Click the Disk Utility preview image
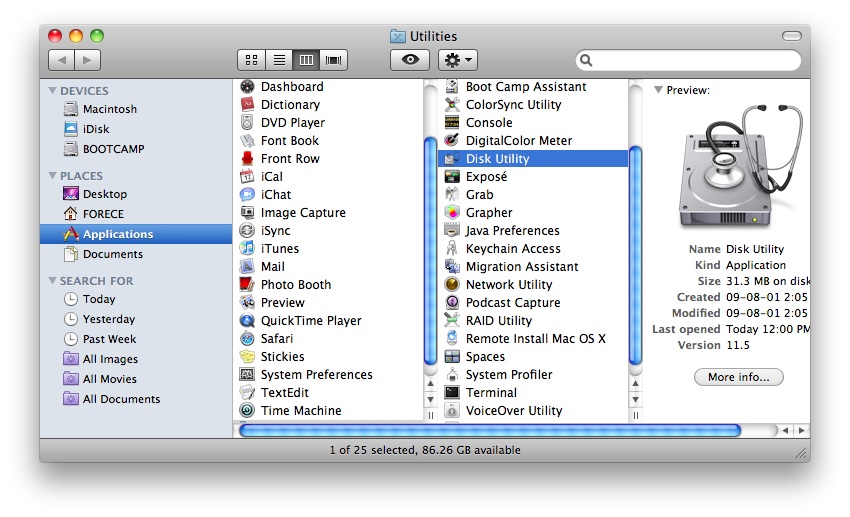This screenshot has height=517, width=850. (x=740, y=166)
